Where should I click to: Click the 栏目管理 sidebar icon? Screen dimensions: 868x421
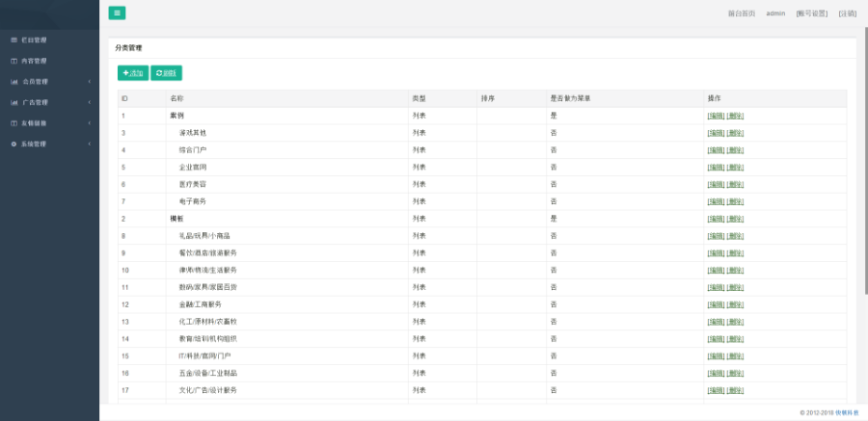click(14, 40)
